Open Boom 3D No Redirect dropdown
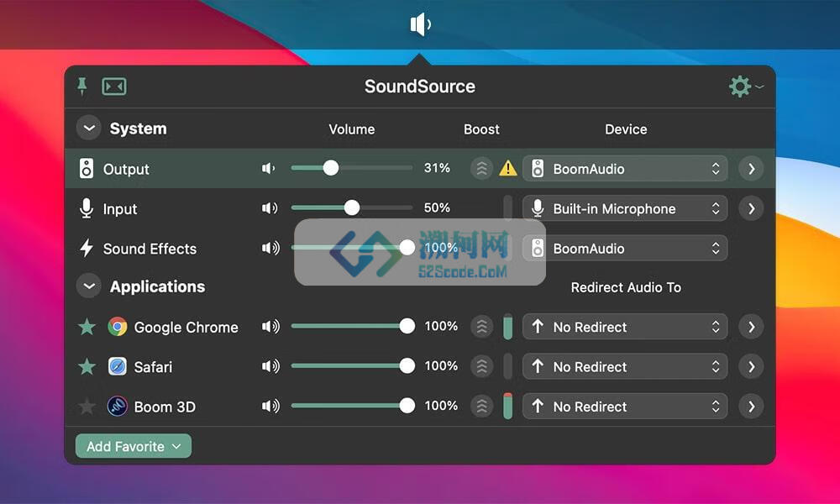 (x=625, y=407)
